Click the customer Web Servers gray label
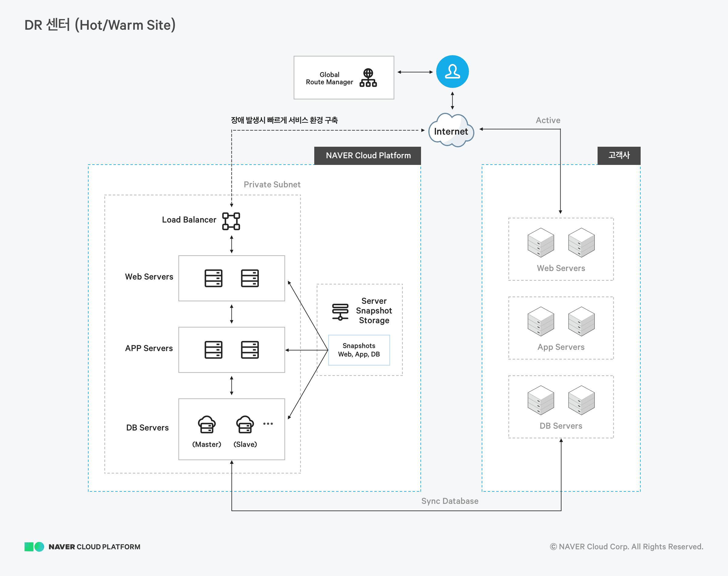This screenshot has width=728, height=576. point(561,268)
